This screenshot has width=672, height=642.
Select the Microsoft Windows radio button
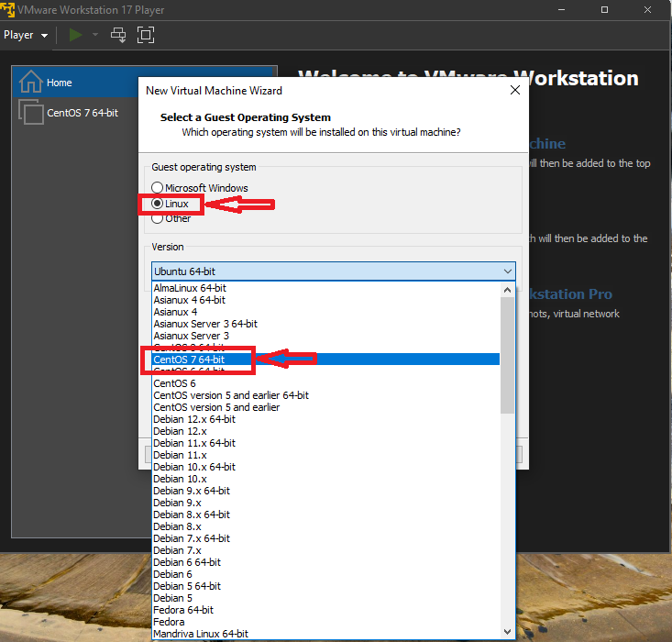point(158,188)
